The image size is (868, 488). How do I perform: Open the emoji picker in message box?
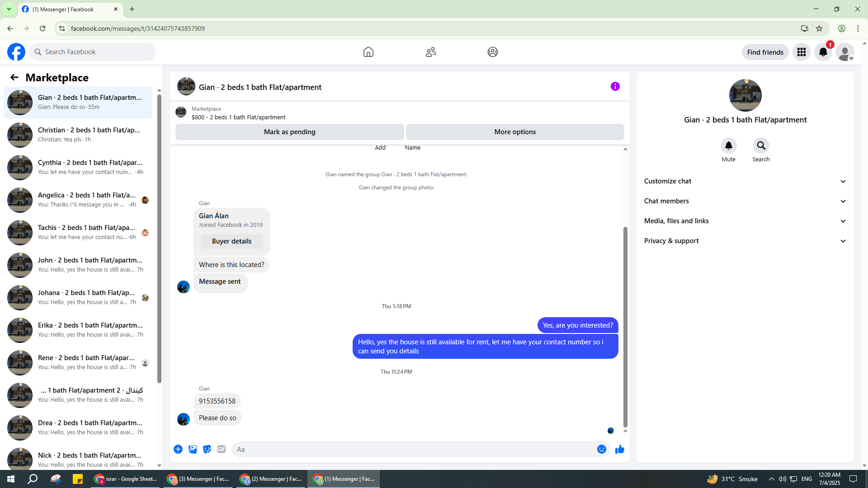(x=601, y=449)
